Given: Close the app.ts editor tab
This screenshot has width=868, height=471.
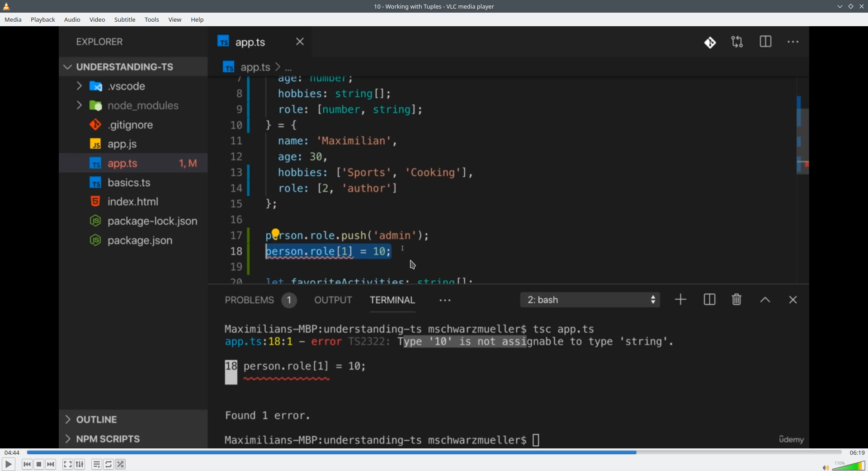Looking at the screenshot, I should coord(300,42).
